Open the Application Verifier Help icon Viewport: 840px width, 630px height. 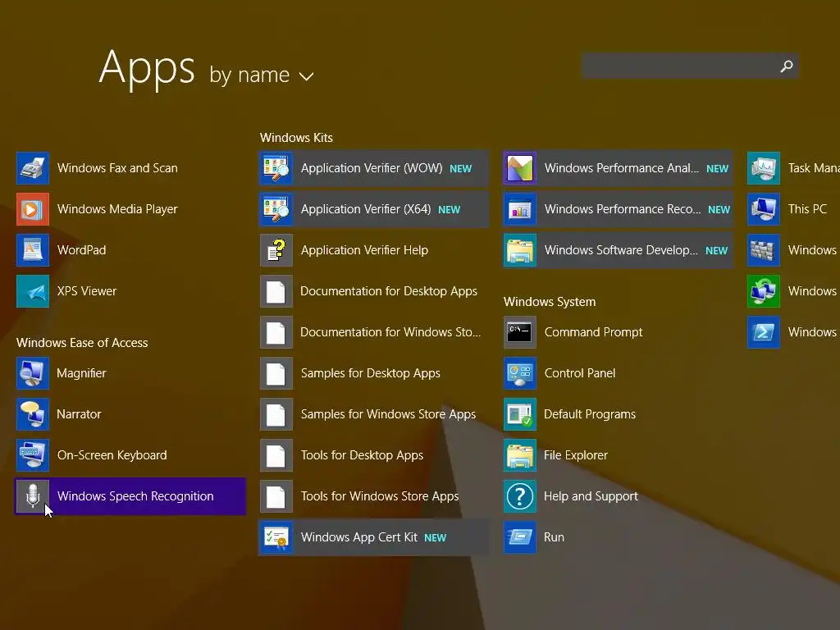click(x=276, y=250)
